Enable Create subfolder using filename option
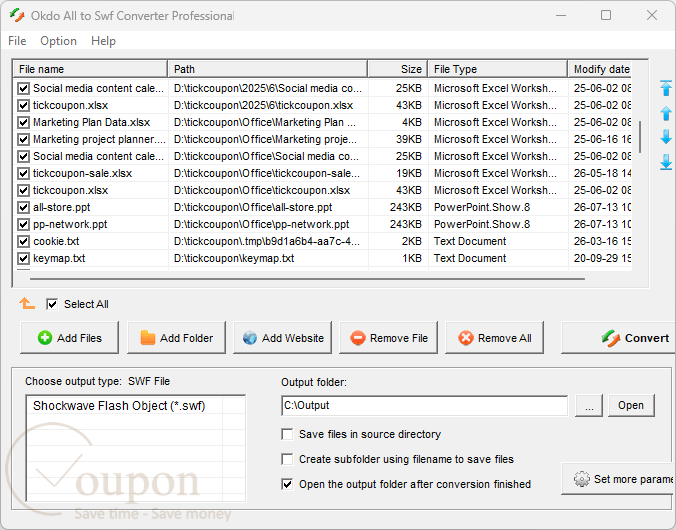676x530 pixels. tap(287, 459)
